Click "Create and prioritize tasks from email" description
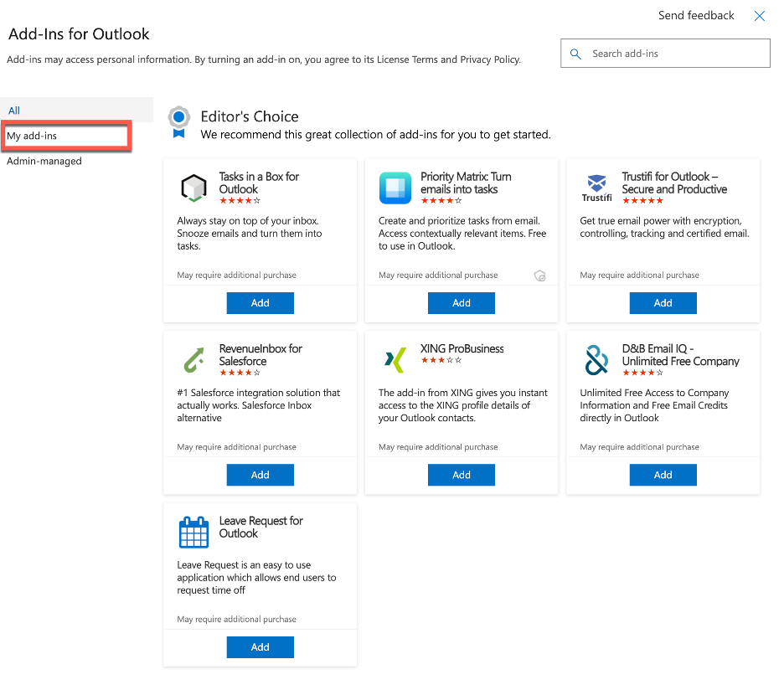The width and height of the screenshot is (784, 690). click(462, 234)
